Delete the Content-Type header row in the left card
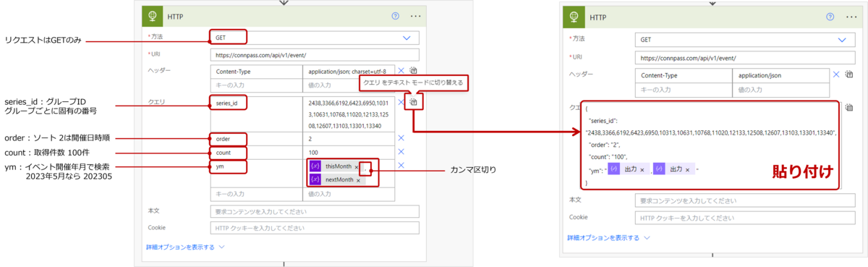 point(401,71)
